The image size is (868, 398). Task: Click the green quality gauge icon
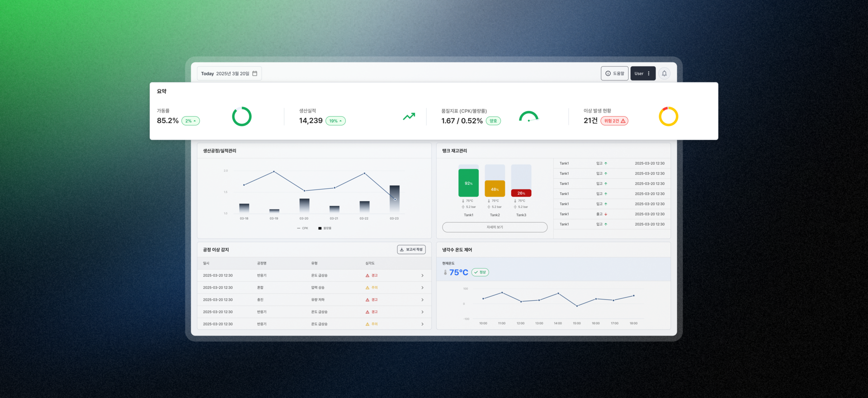(529, 117)
